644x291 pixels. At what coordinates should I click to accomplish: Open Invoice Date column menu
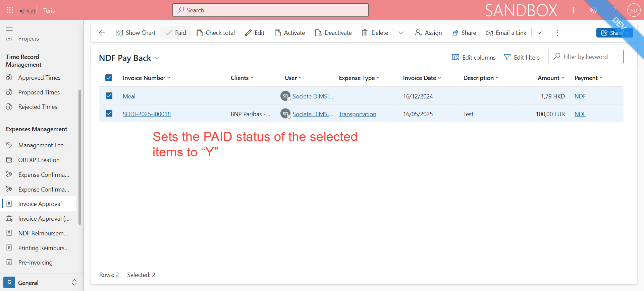[422, 78]
